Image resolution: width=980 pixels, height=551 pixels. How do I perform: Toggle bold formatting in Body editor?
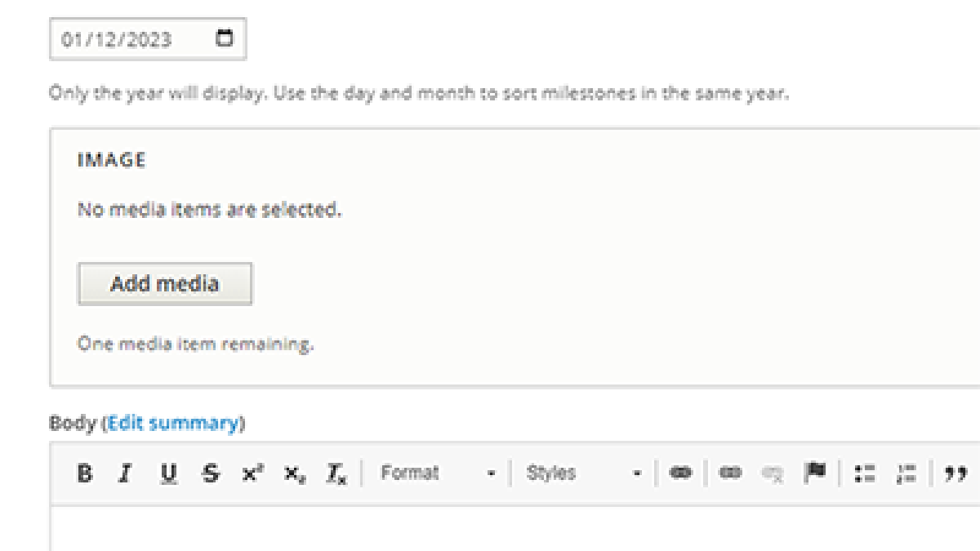tap(84, 473)
